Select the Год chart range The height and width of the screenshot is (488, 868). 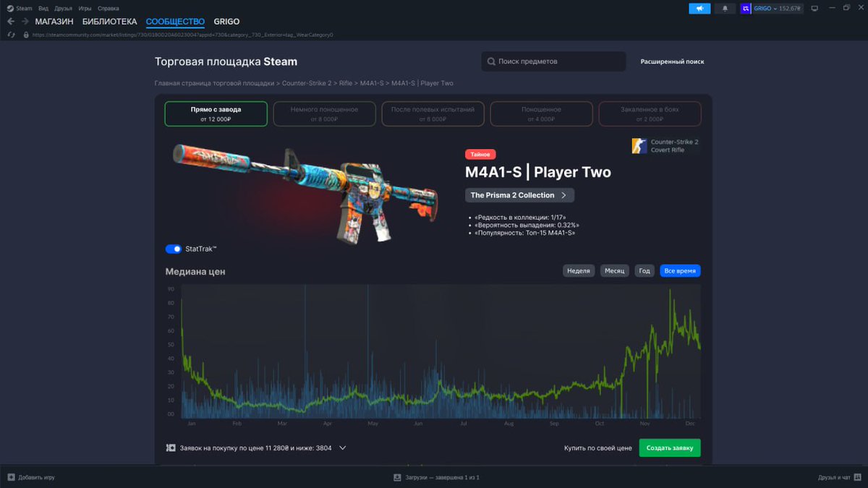coord(644,271)
